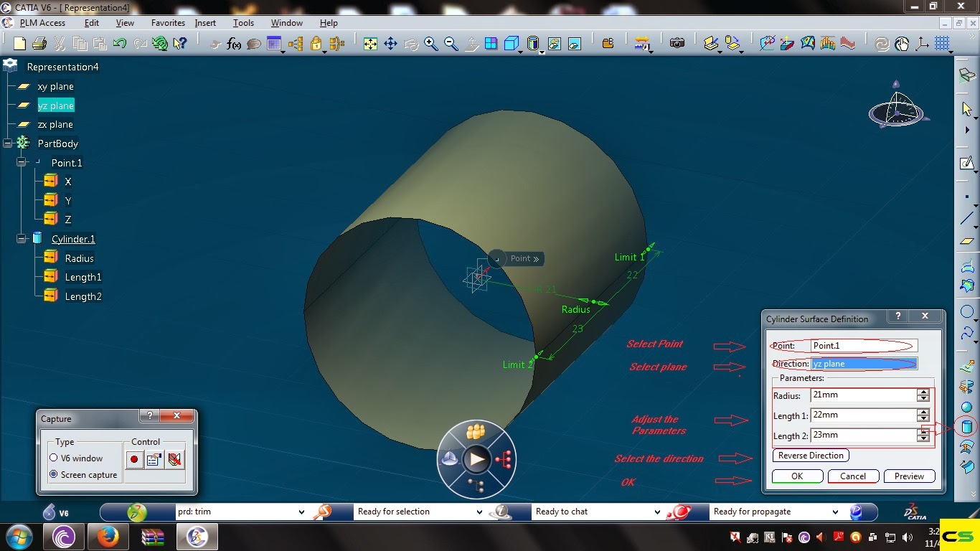Select the arrow Select tool in right toolbar
The width and height of the screenshot is (980, 551).
tap(967, 109)
